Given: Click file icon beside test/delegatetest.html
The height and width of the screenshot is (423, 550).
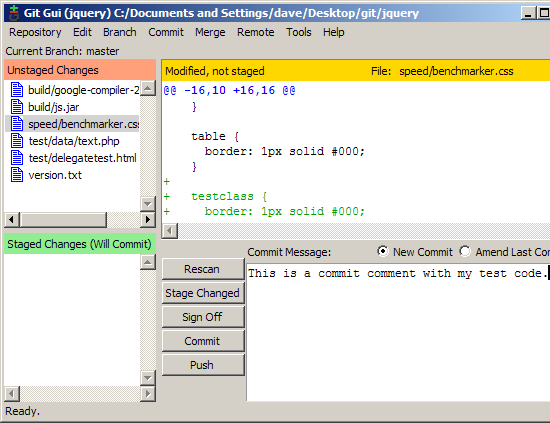Looking at the screenshot, I should [x=17, y=158].
